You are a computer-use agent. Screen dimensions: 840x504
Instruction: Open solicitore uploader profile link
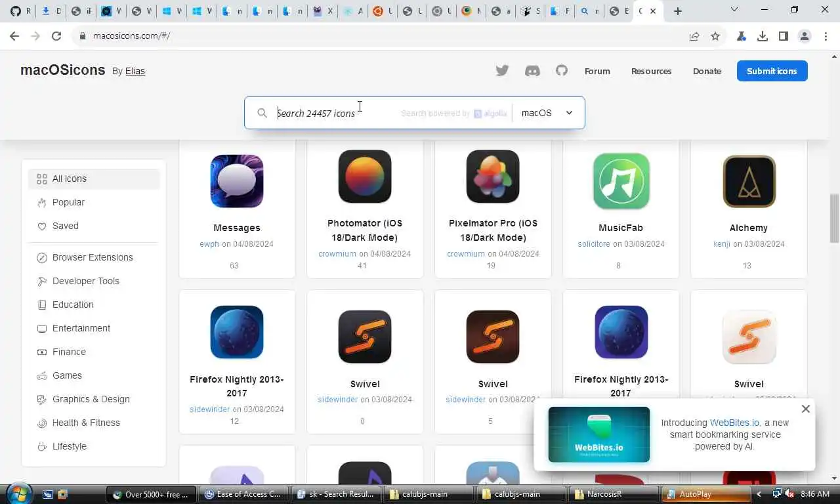[x=594, y=244]
